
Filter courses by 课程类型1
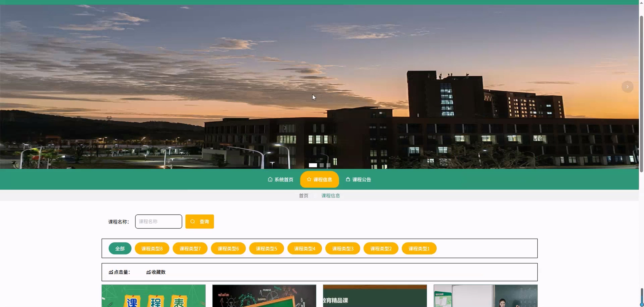[419, 249]
